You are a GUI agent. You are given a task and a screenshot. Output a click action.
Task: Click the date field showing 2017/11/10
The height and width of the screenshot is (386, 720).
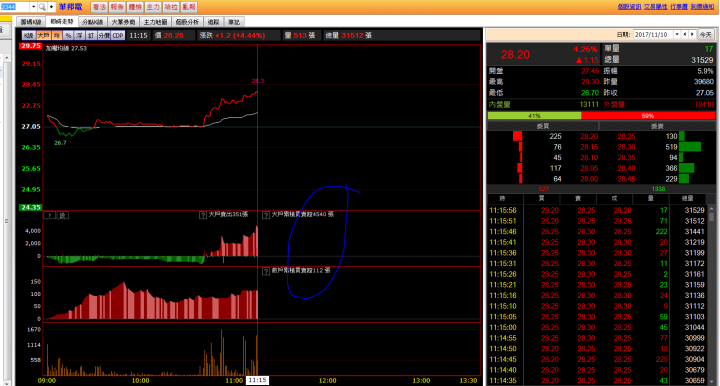pyautogui.click(x=653, y=34)
